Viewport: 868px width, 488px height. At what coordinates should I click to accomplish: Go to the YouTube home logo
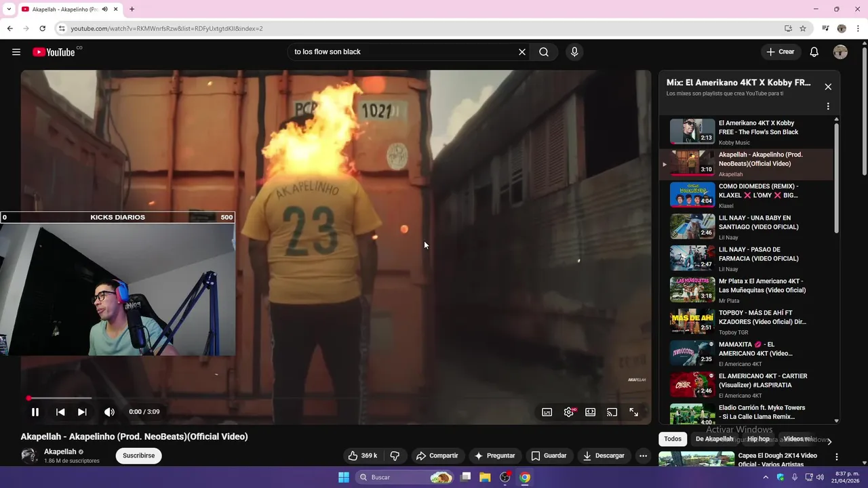(54, 52)
